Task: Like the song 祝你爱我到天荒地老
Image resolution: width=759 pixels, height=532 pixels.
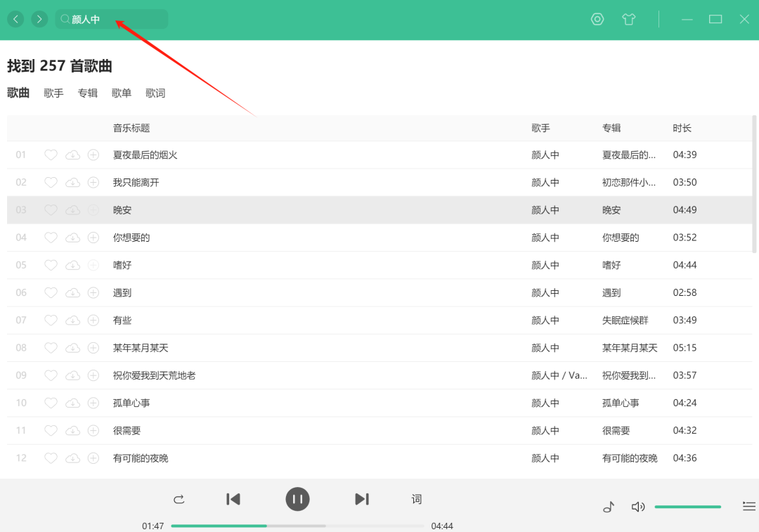Action: coord(51,375)
